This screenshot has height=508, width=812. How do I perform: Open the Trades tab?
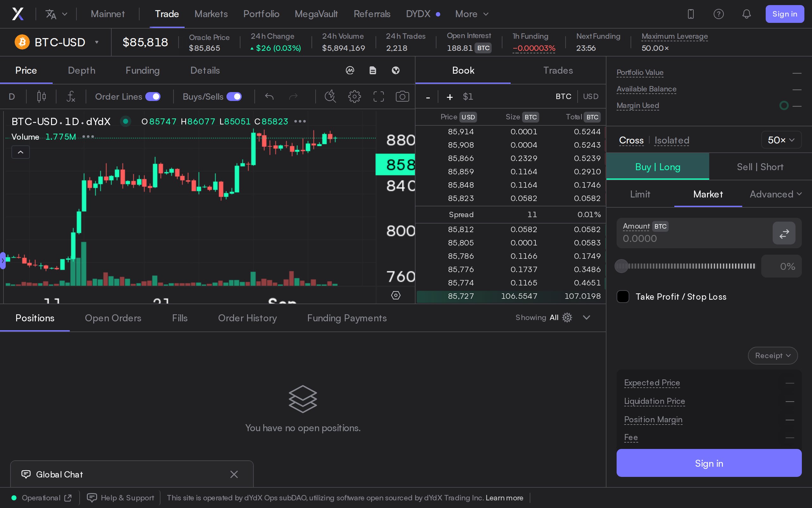pos(558,70)
